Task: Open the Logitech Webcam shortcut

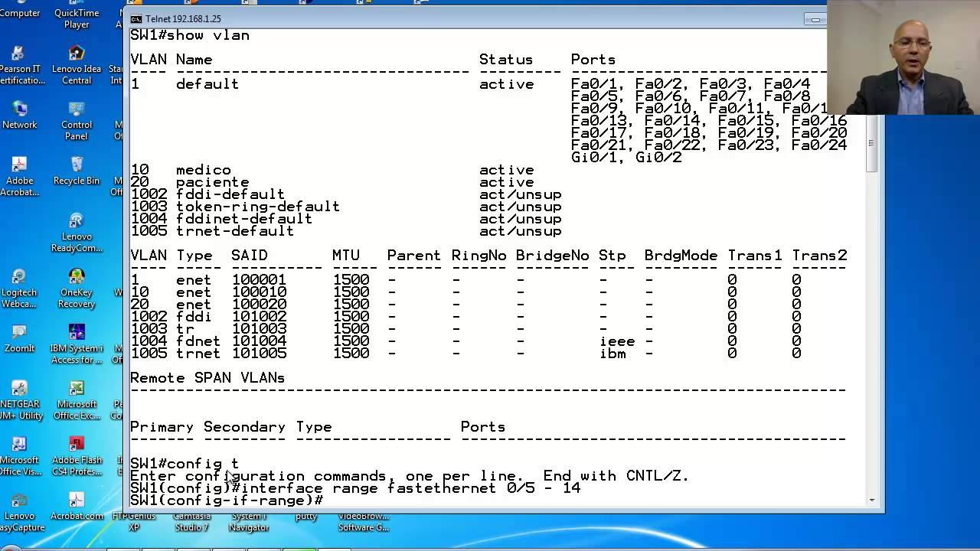Action: pos(20,288)
